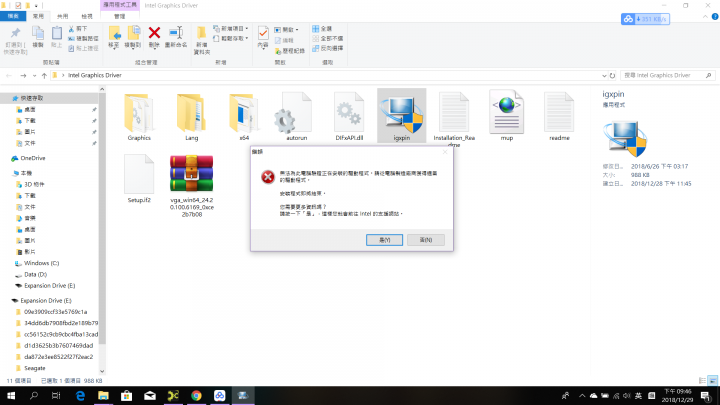Viewport: 720px width, 405px height.
Task: Select the mup file
Action: tap(506, 116)
